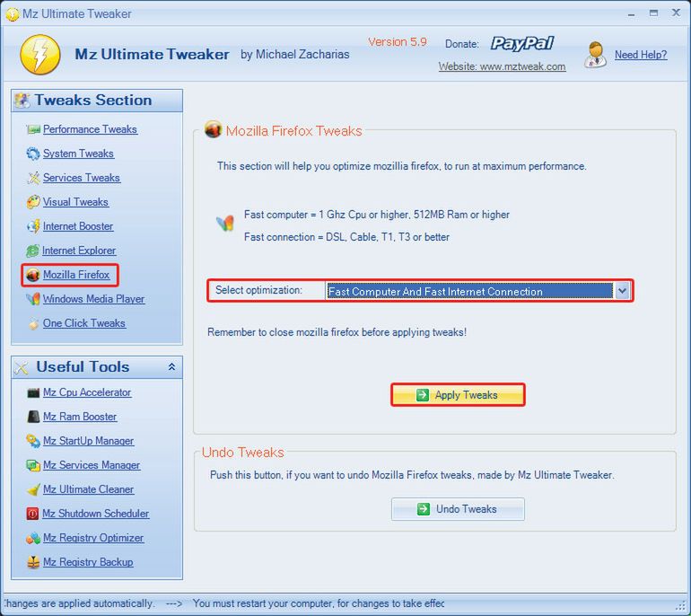Screen dimensions: 691x616
Task: Click the Services Tweaks tools icon
Action: [33, 178]
